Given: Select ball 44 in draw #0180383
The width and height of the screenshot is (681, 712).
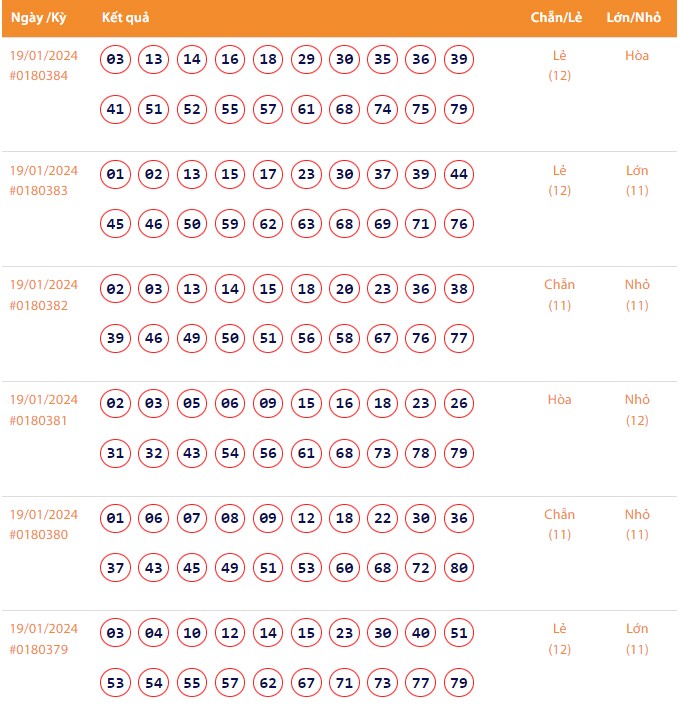Looking at the screenshot, I should tap(459, 175).
